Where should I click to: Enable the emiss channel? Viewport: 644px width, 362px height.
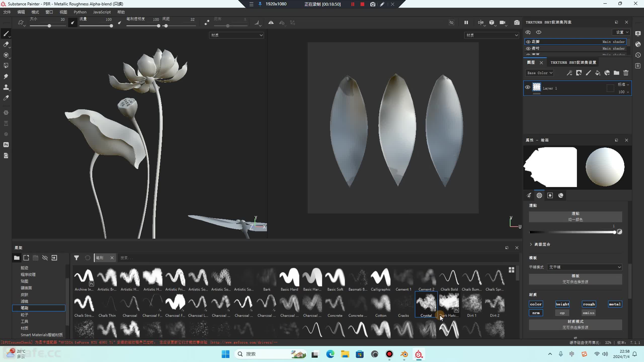(x=589, y=313)
